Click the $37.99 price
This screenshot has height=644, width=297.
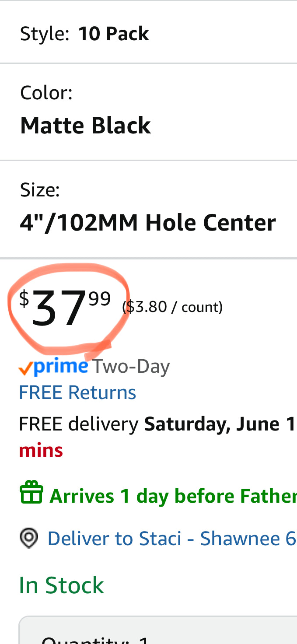pyautogui.click(x=65, y=308)
